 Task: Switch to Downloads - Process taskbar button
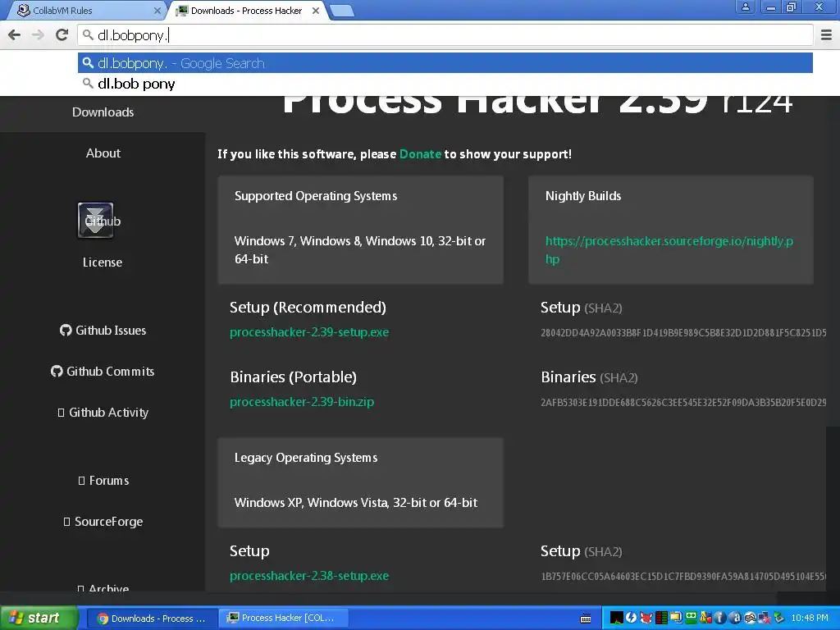coord(151,619)
